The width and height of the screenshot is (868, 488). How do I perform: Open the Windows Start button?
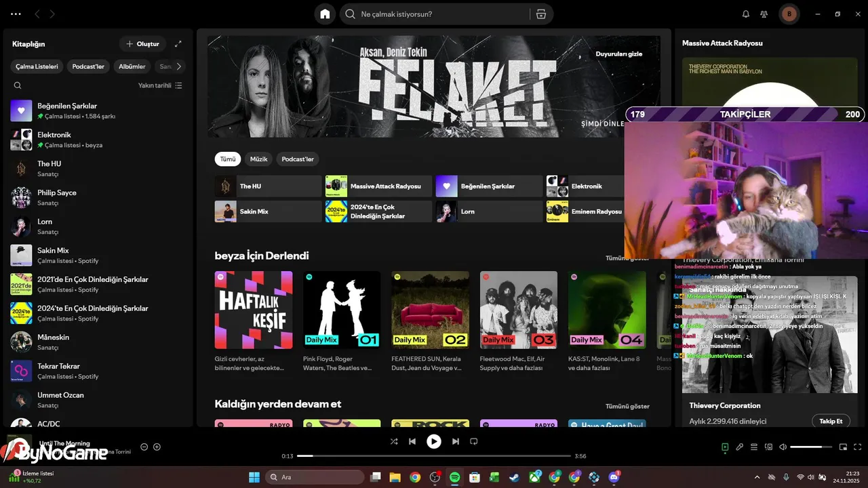pos(254,477)
